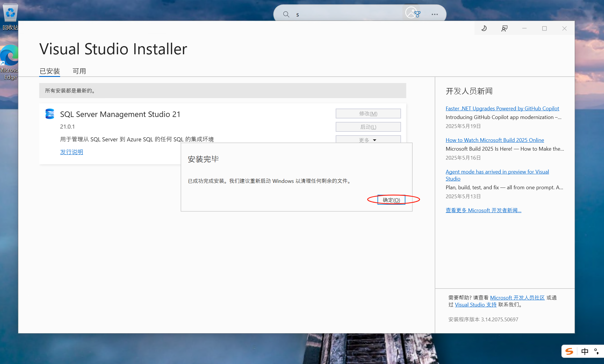
Task: Click the search magnifier in the search bar
Action: point(286,14)
